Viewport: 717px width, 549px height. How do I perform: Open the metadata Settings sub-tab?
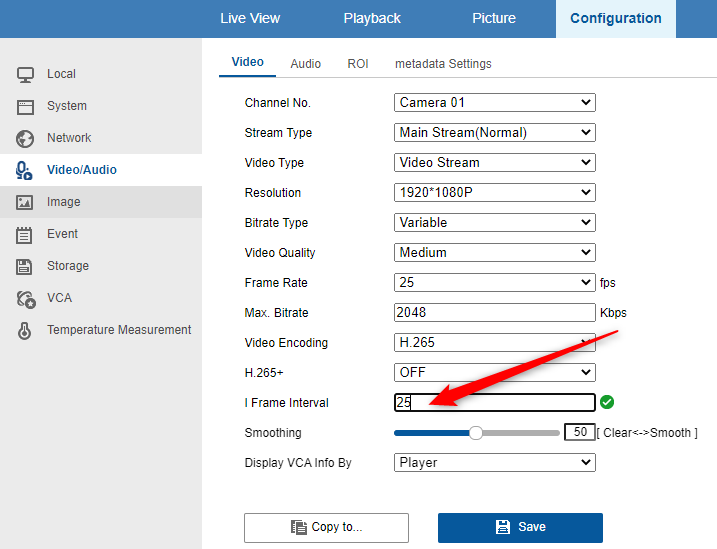click(x=443, y=64)
